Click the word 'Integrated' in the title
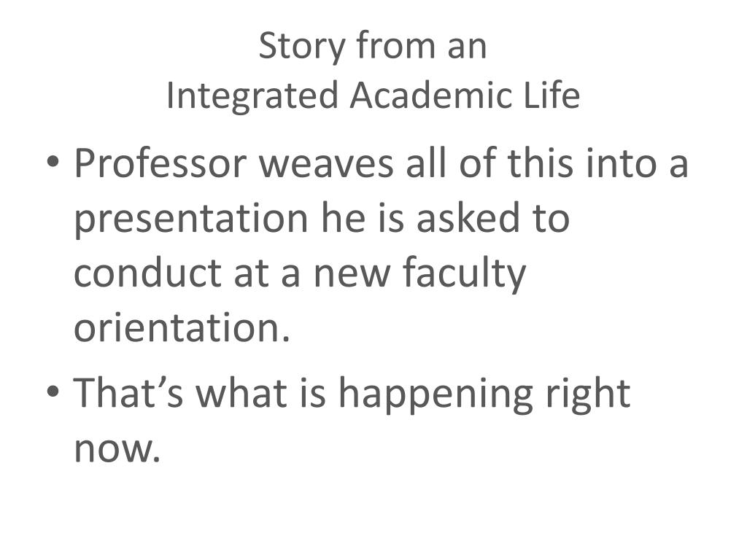This screenshot has height=560, width=747. (252, 97)
